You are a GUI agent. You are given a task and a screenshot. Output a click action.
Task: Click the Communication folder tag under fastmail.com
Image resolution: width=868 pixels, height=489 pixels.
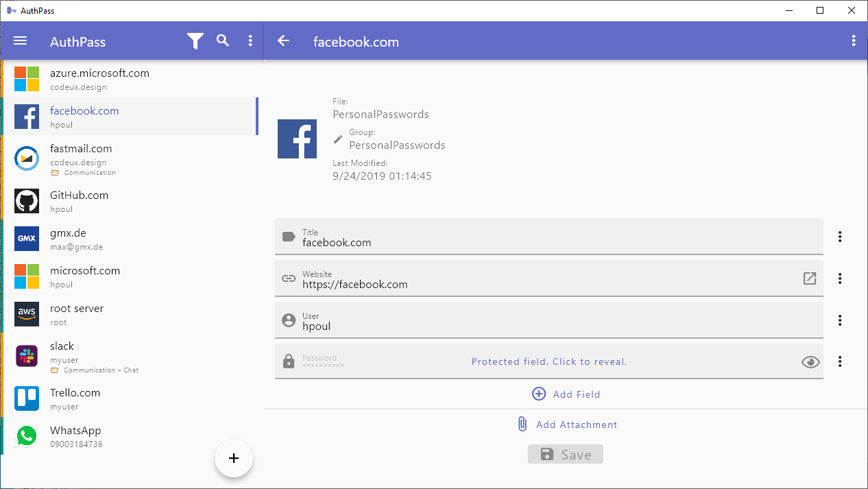click(83, 173)
